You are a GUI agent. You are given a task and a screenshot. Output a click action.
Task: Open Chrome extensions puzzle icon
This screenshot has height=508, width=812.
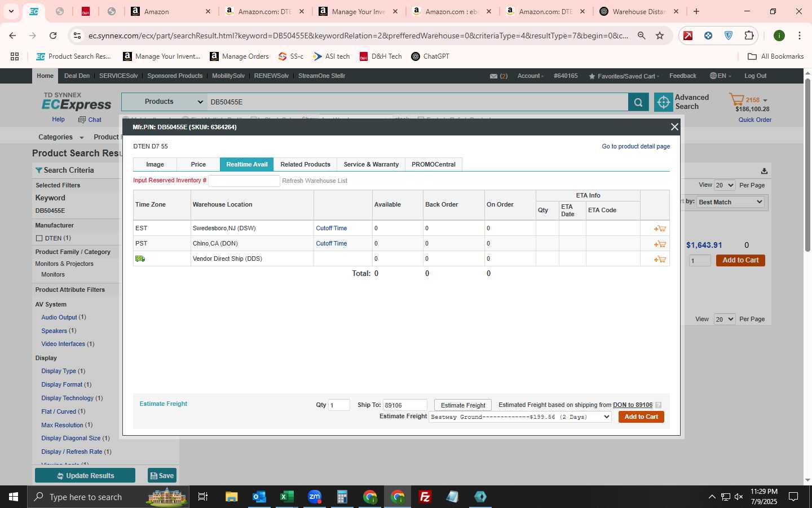(x=749, y=36)
